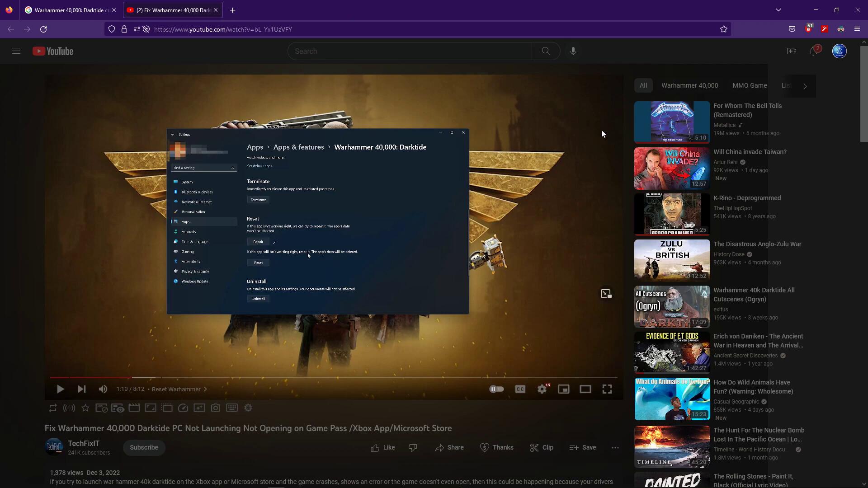The image size is (868, 488).
Task: Click the voice search microphone icon
Action: point(573,51)
